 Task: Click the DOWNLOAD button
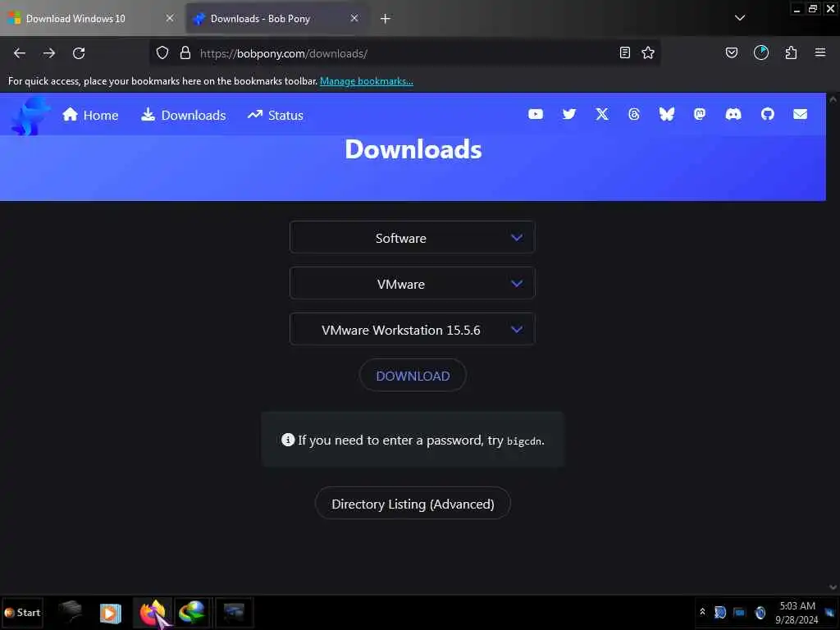[x=413, y=376]
